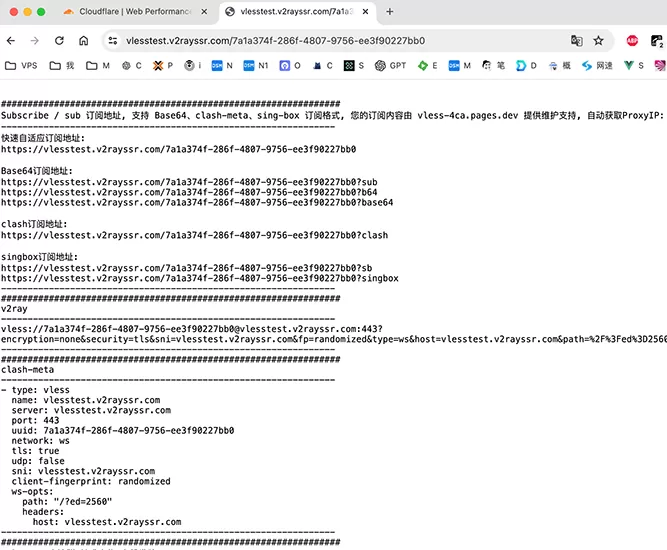Click the 'port: 443' line
667x550 pixels.
[x=35, y=421]
